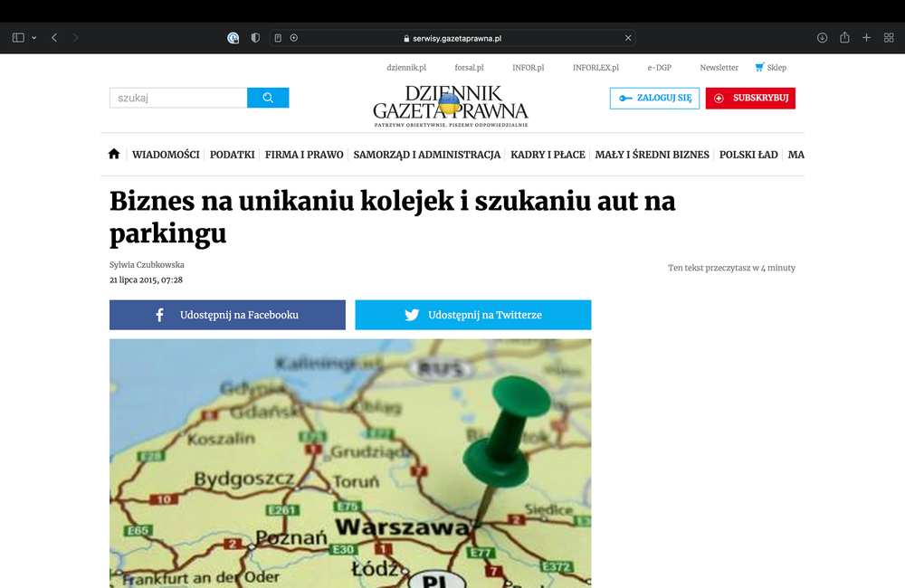The image size is (905, 588).
Task: Click the shopping cart icon next to Sklep
Action: [757, 67]
